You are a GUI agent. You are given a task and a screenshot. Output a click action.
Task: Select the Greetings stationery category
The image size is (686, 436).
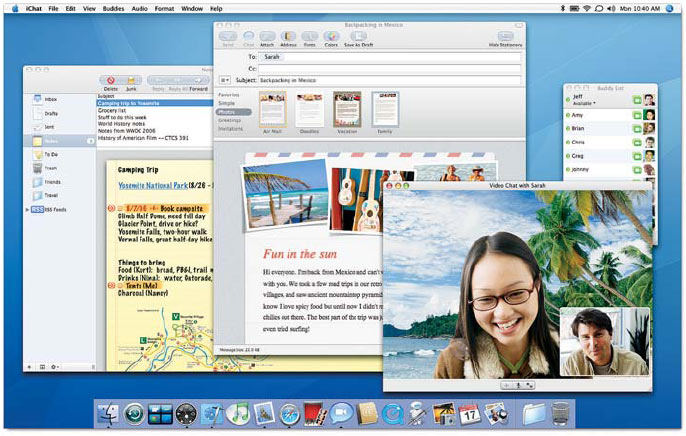[x=230, y=120]
